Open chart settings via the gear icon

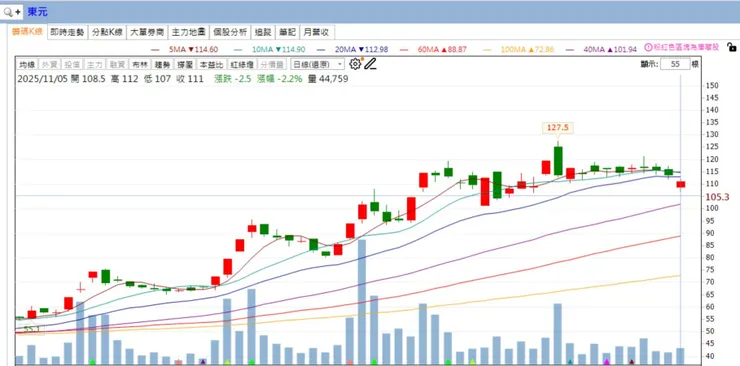click(355, 64)
